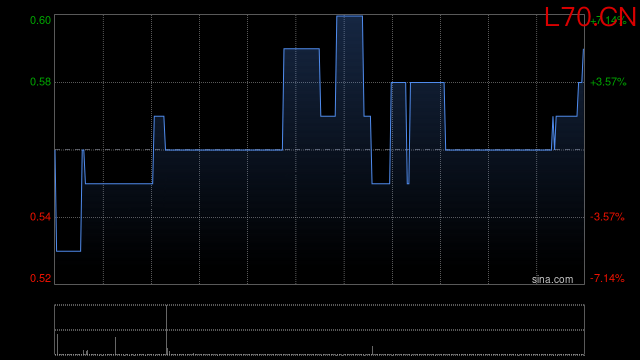Click the 0.58 price axis label
640x360 pixels.
coord(40,82)
